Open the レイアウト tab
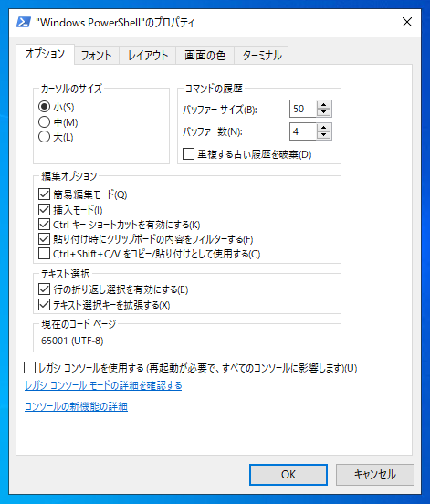The width and height of the screenshot is (430, 504). 148,56
